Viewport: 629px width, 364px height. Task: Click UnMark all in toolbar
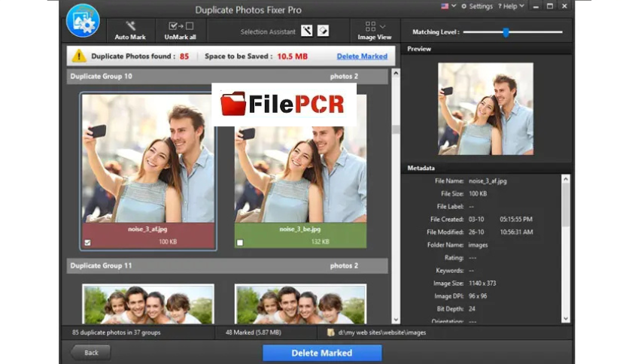coord(180,31)
